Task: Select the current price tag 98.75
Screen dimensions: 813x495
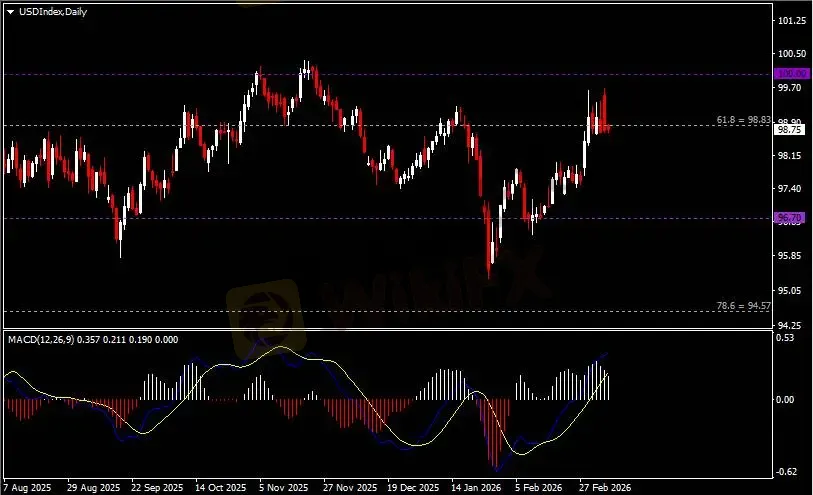Action: click(789, 129)
